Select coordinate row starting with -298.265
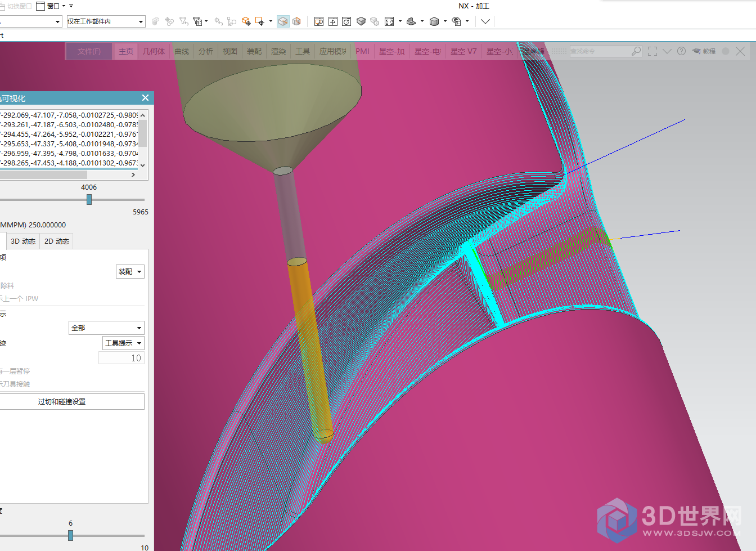The image size is (756, 551). click(x=69, y=163)
